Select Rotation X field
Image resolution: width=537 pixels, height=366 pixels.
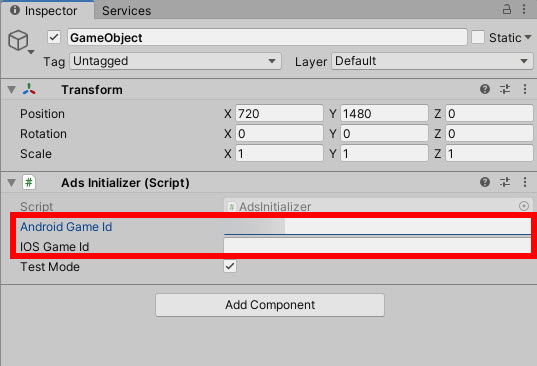[279, 134]
